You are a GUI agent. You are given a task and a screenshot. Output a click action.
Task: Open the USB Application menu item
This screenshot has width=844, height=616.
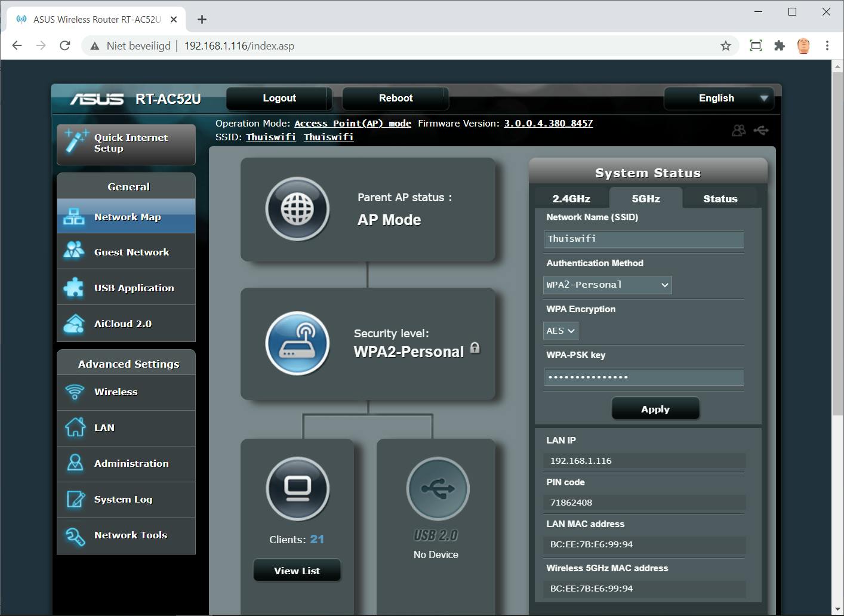point(127,288)
